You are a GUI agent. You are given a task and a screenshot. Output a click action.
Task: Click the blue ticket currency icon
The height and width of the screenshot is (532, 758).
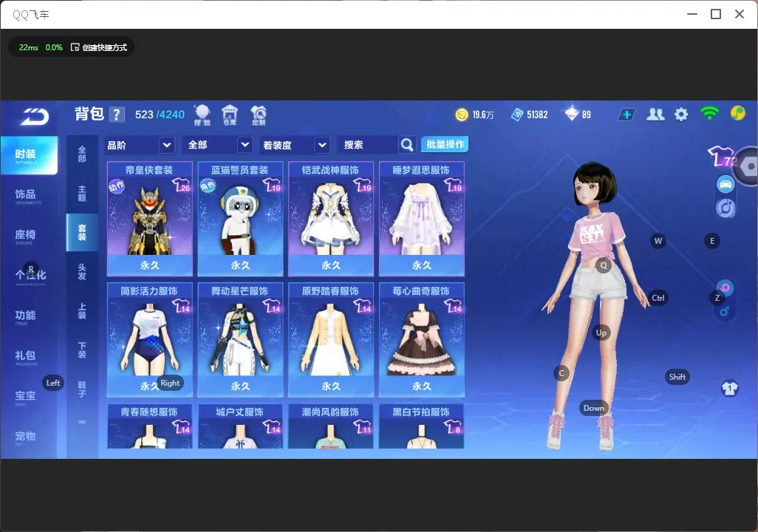517,115
